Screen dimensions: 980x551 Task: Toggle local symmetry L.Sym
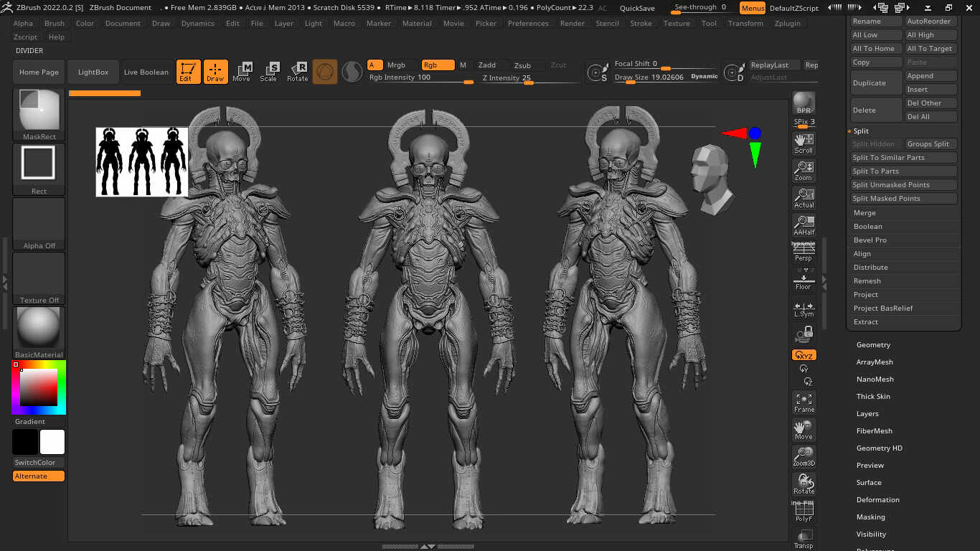804,309
